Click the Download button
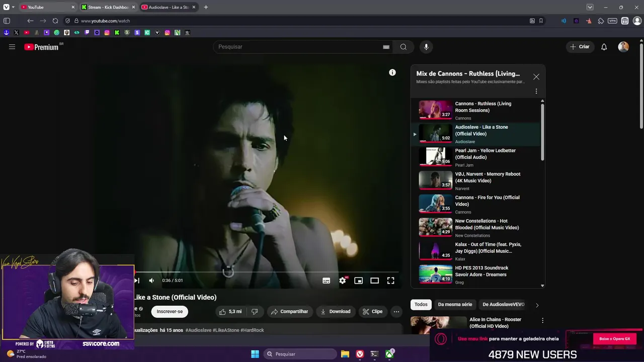Viewport: 644px width, 362px height. pyautogui.click(x=336, y=312)
